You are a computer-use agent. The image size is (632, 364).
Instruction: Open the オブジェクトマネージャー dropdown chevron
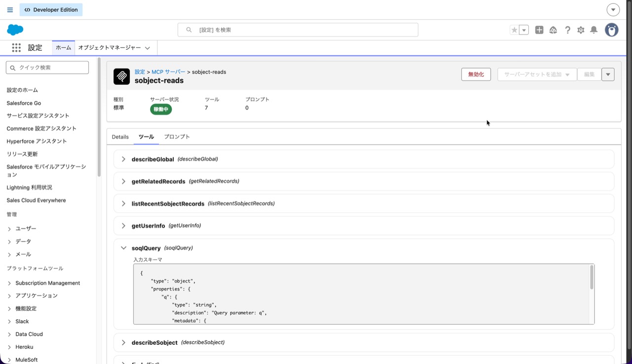click(x=147, y=48)
